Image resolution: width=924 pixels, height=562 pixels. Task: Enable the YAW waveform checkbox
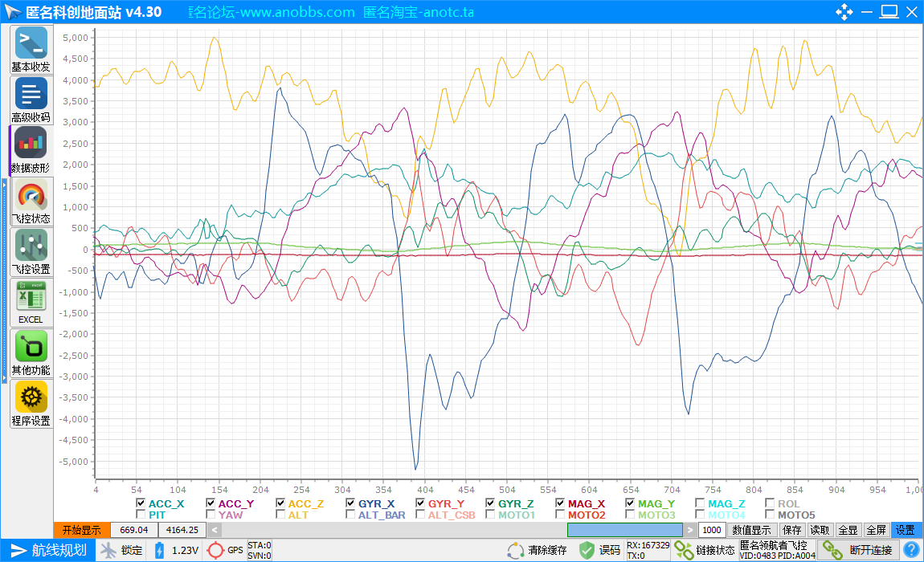pyautogui.click(x=211, y=515)
